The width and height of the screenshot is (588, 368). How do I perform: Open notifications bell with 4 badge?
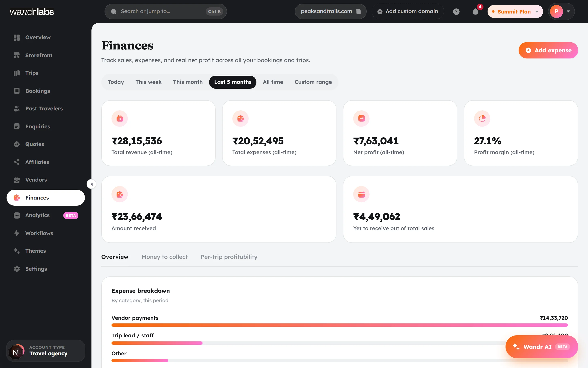click(476, 11)
